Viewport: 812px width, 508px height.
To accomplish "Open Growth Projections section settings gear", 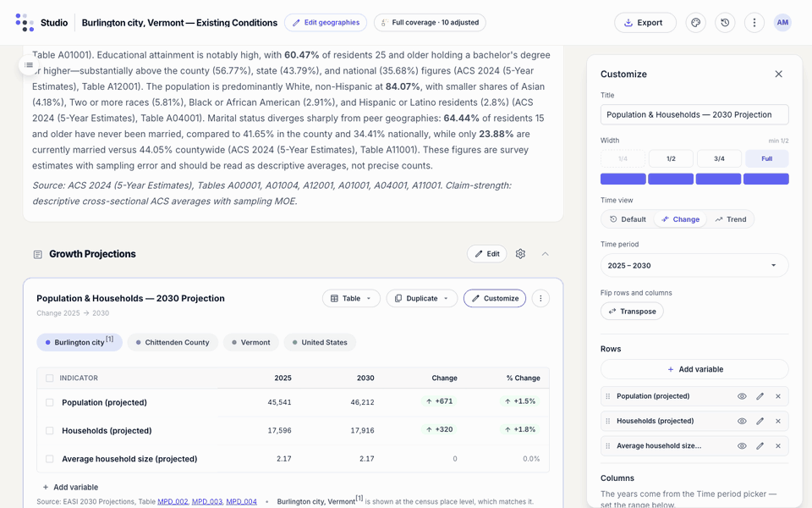I will pos(520,254).
